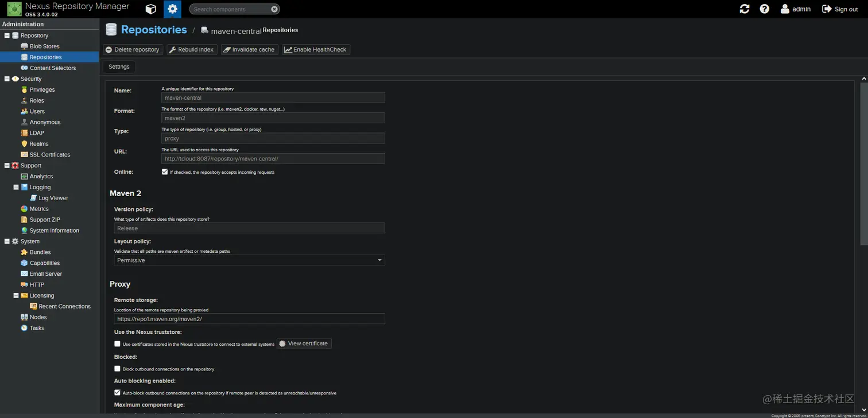This screenshot has height=418, width=868.
Task: Uncheck the Online checkbox
Action: pos(165,172)
